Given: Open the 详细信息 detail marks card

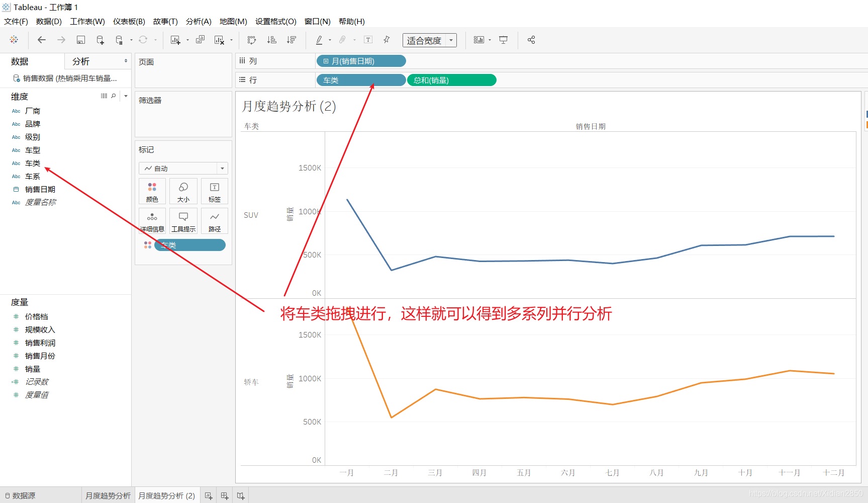Looking at the screenshot, I should [152, 221].
